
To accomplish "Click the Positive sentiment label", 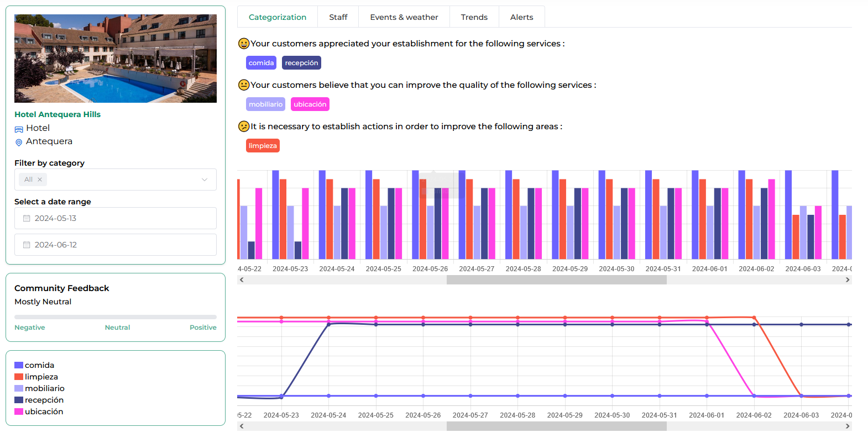I will click(x=203, y=328).
